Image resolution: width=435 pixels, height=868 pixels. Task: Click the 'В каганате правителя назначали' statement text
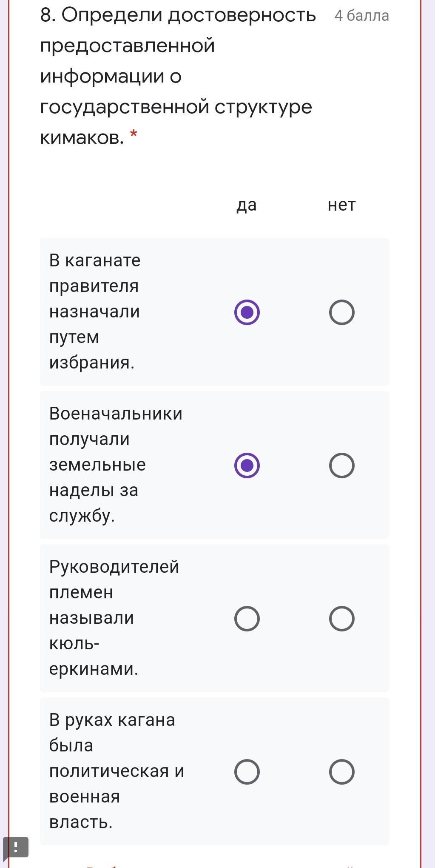click(95, 311)
